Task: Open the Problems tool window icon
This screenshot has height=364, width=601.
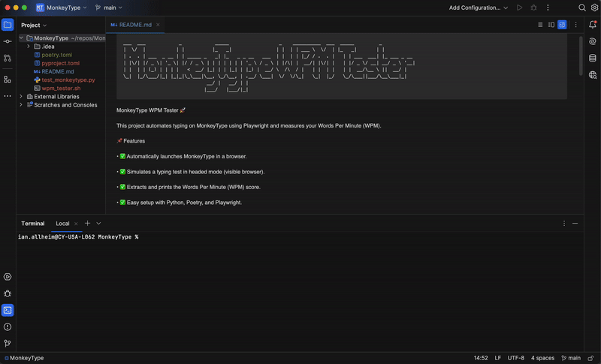Action: coord(8,327)
